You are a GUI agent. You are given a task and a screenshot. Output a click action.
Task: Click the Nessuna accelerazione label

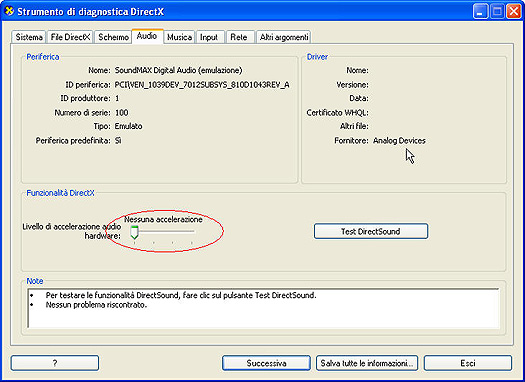163,220
